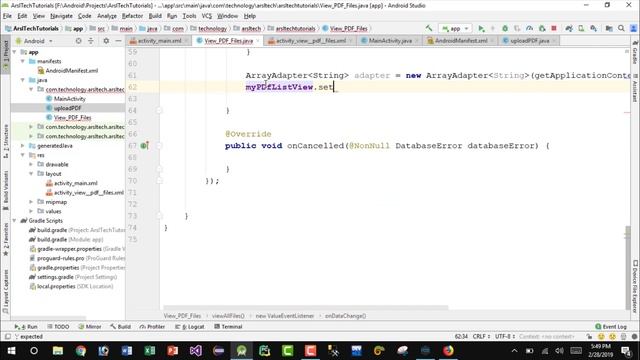The width and height of the screenshot is (640, 360).
Task: Click the user account avatar icon
Action: (x=633, y=28)
